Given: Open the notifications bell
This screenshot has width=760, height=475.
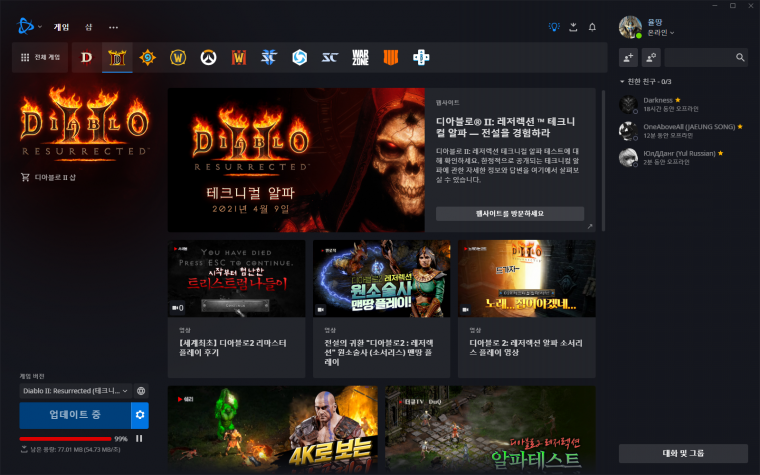Looking at the screenshot, I should coord(592,27).
